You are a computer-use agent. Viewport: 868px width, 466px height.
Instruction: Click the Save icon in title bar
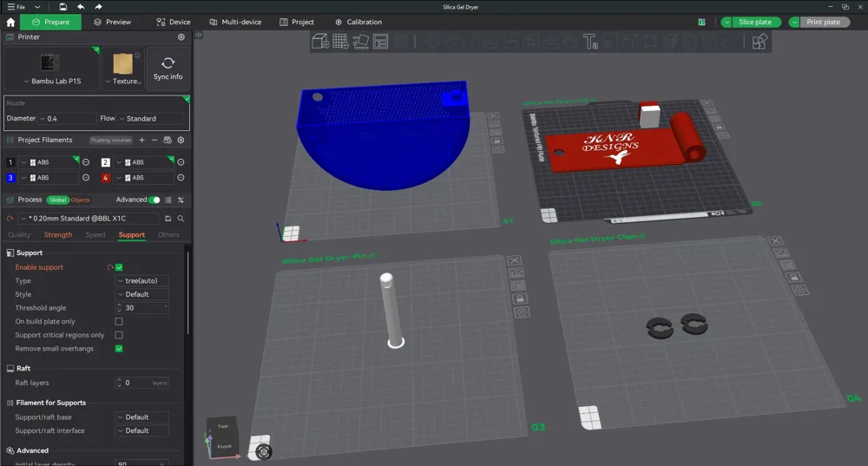[x=63, y=7]
